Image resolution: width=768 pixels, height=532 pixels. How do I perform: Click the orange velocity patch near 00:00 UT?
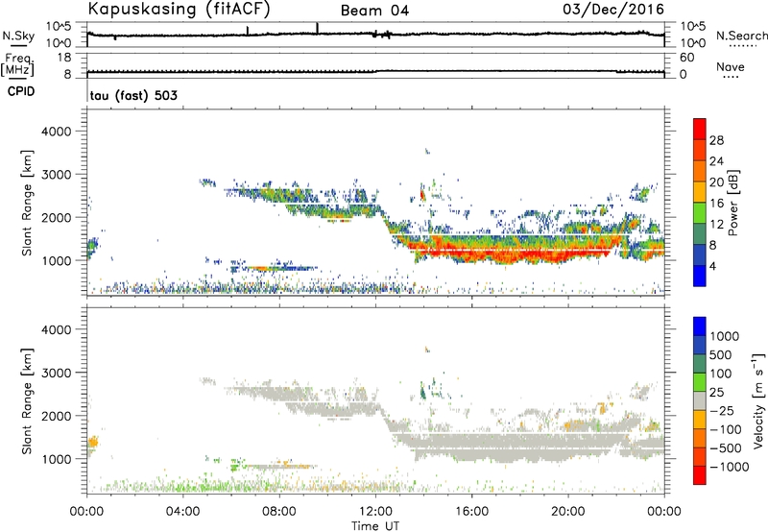pyautogui.click(x=92, y=443)
